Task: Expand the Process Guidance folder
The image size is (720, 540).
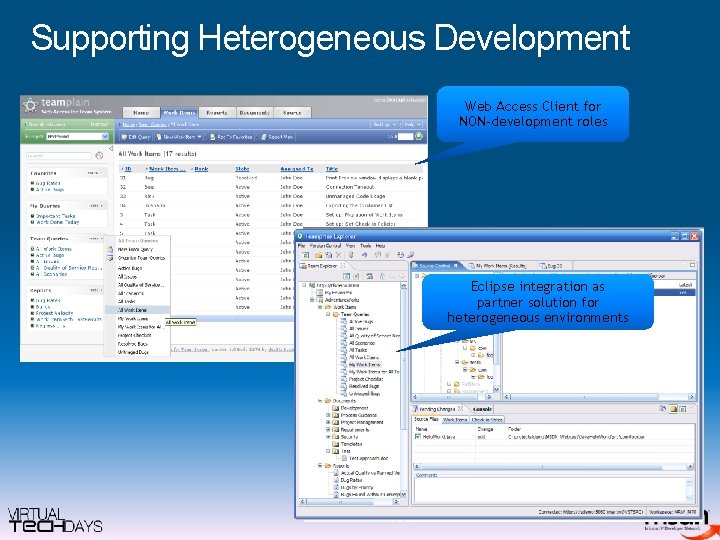Action: [x=328, y=415]
